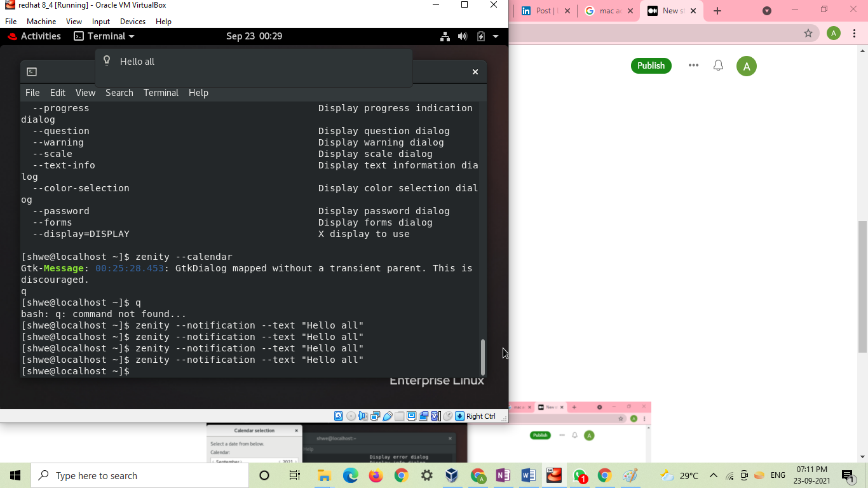The width and height of the screenshot is (868, 488).
Task: Expand the GNOME system menu chevron
Action: point(496,36)
